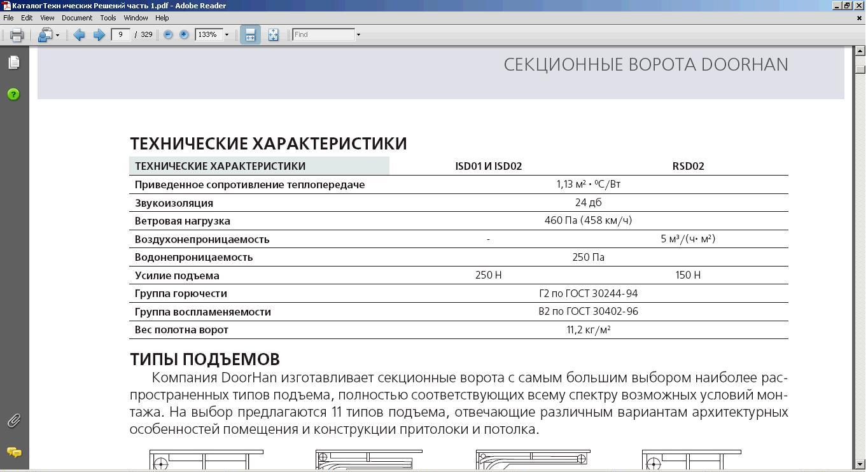Open the Tools menu
This screenshot has height=472, width=868.
[108, 18]
